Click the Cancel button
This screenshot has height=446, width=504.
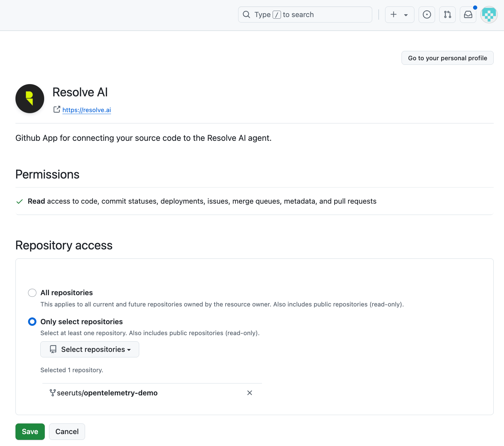(x=67, y=431)
